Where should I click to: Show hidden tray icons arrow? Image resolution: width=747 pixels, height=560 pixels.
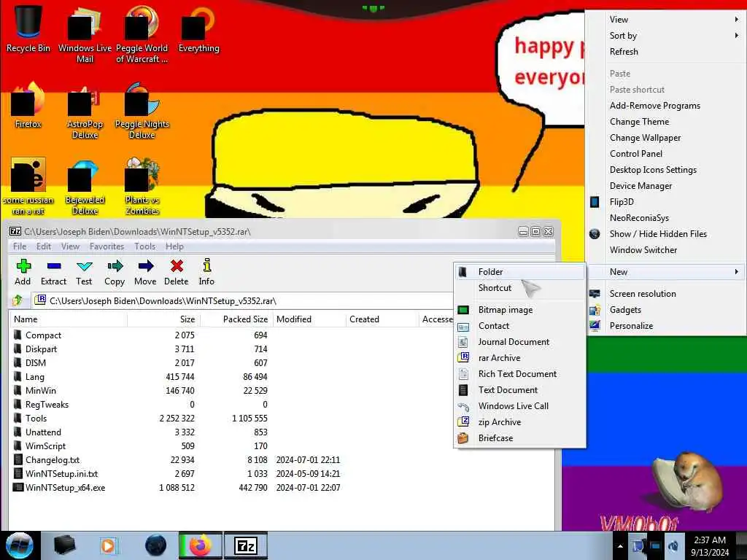coord(620,546)
